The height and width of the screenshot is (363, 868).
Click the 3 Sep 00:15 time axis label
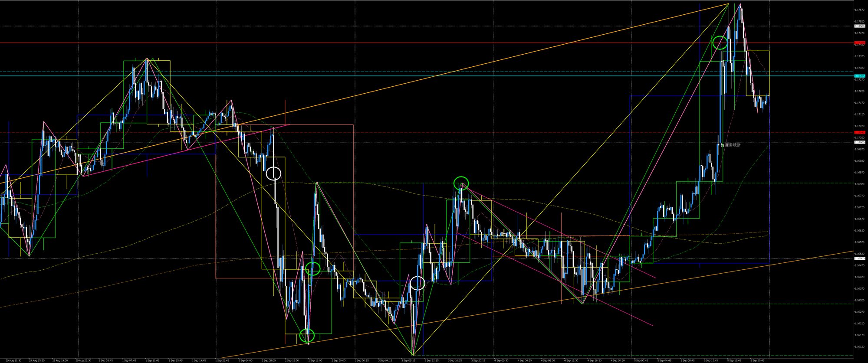coord(362,360)
